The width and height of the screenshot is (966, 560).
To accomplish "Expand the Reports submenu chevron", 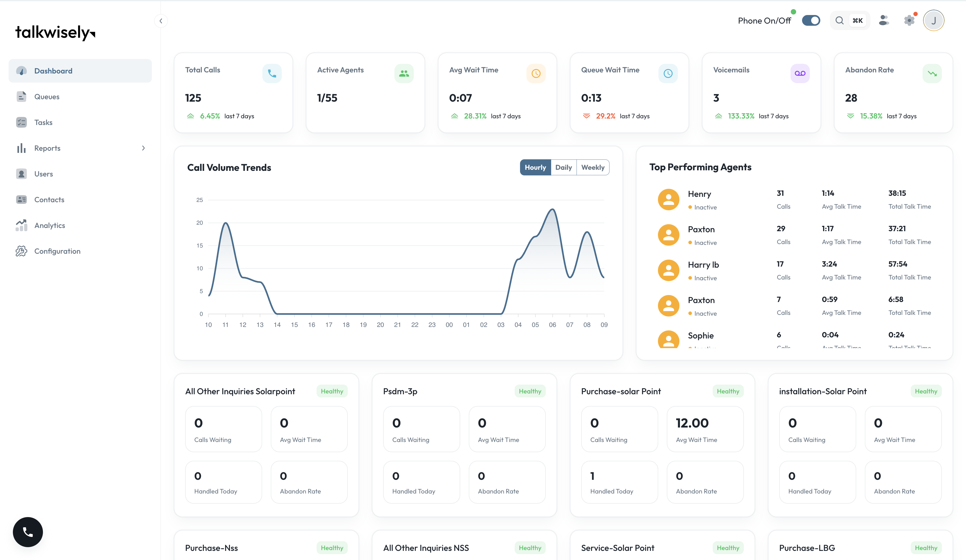I will coord(143,148).
